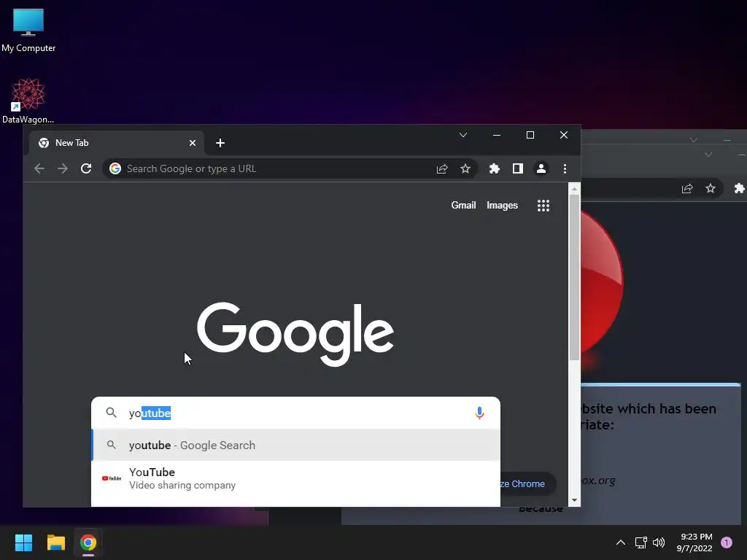Expand the tab search chevron in front Chrome
The width and height of the screenshot is (747, 560).
[x=463, y=135]
